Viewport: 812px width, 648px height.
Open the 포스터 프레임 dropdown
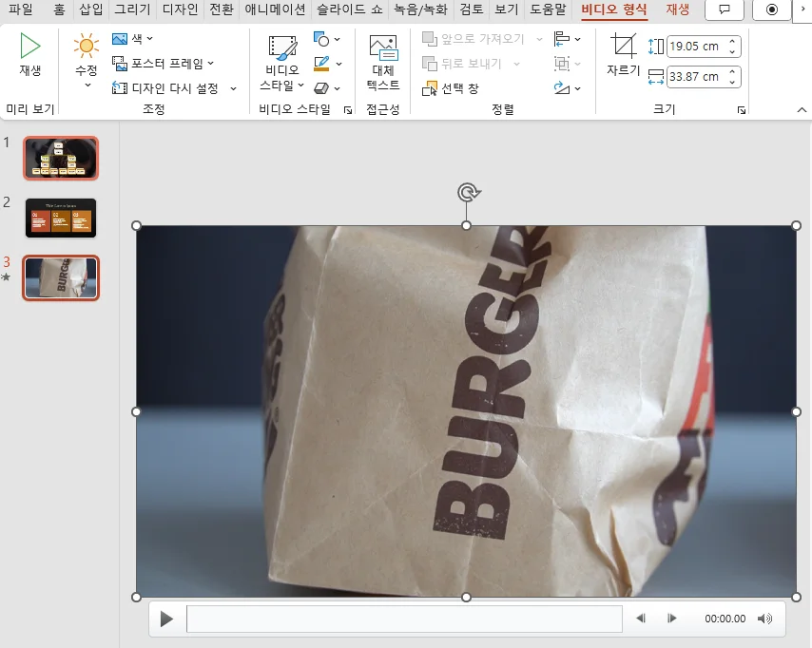163,63
